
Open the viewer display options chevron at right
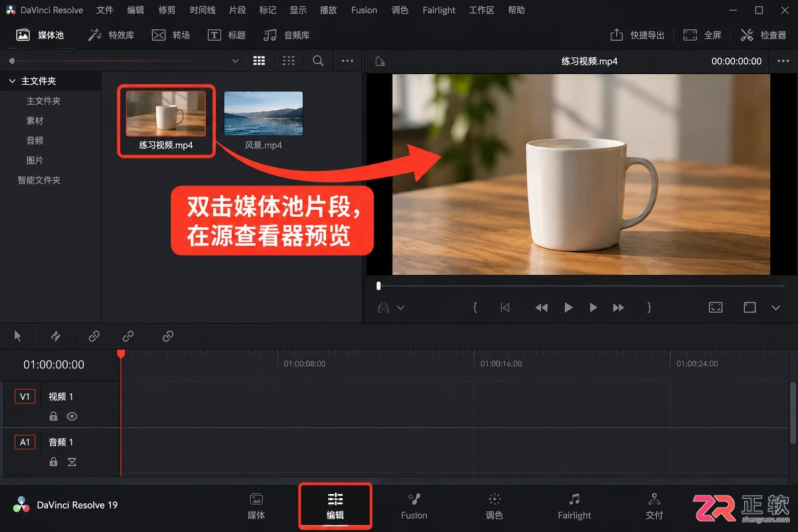point(776,308)
